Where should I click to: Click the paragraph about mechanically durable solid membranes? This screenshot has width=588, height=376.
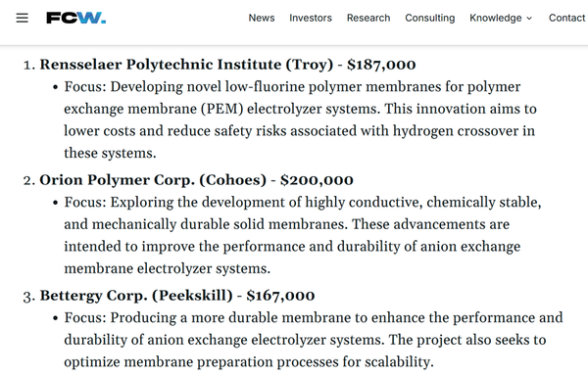(303, 235)
